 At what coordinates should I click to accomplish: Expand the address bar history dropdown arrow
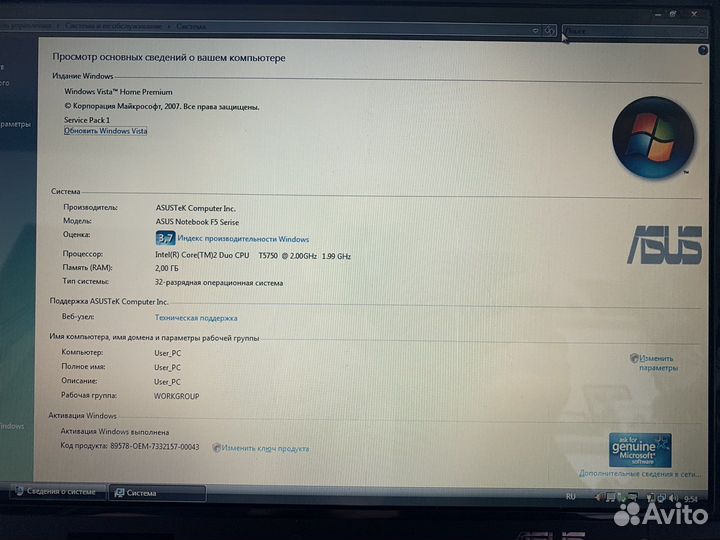pyautogui.click(x=535, y=31)
